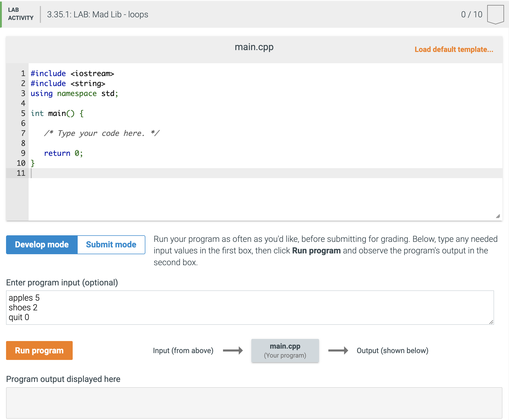Place cursor on line 7 comment in editor

coord(102,133)
